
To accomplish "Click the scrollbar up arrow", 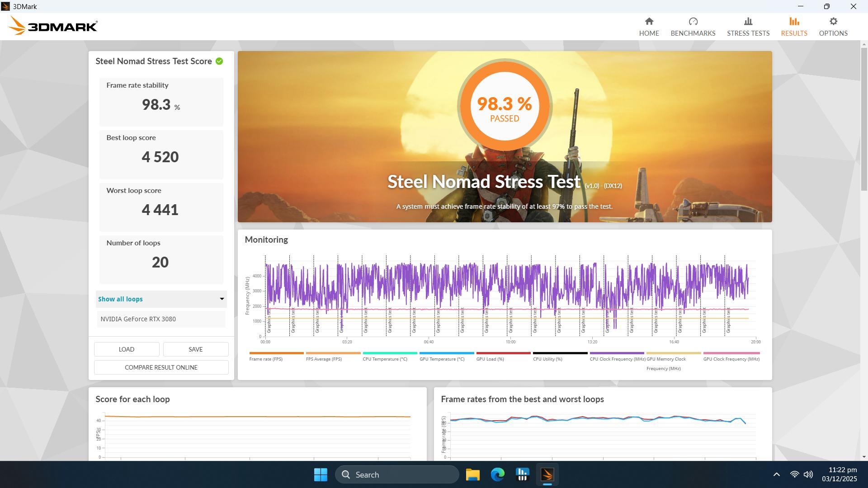I will 864,44.
